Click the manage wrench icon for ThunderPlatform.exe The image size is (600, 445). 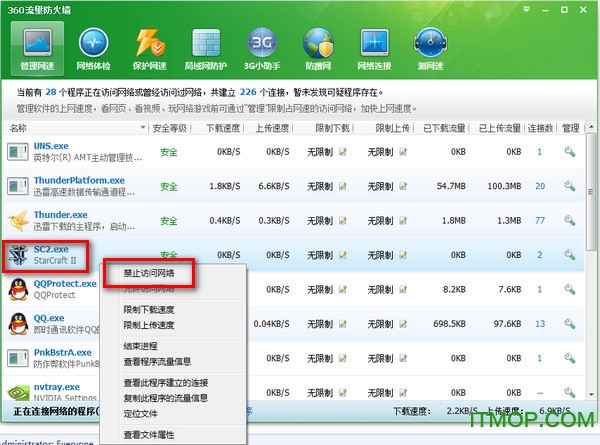click(x=570, y=186)
